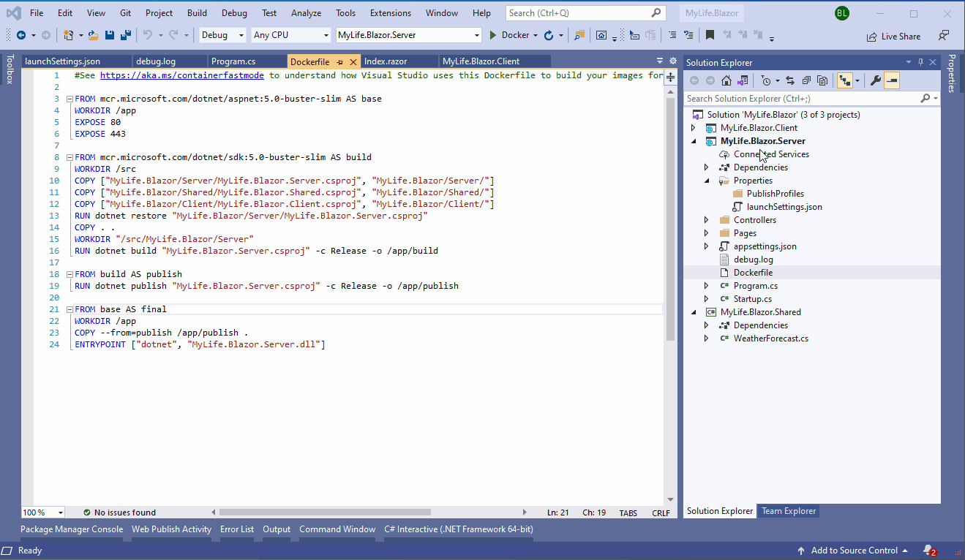Image resolution: width=965 pixels, height=560 pixels.
Task: Switch to the Program.cs tab
Action: pyautogui.click(x=233, y=61)
